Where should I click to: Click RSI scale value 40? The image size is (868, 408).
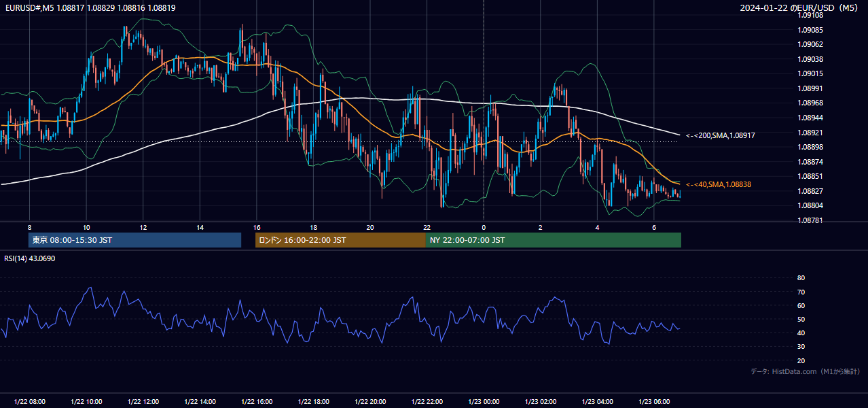click(x=801, y=333)
